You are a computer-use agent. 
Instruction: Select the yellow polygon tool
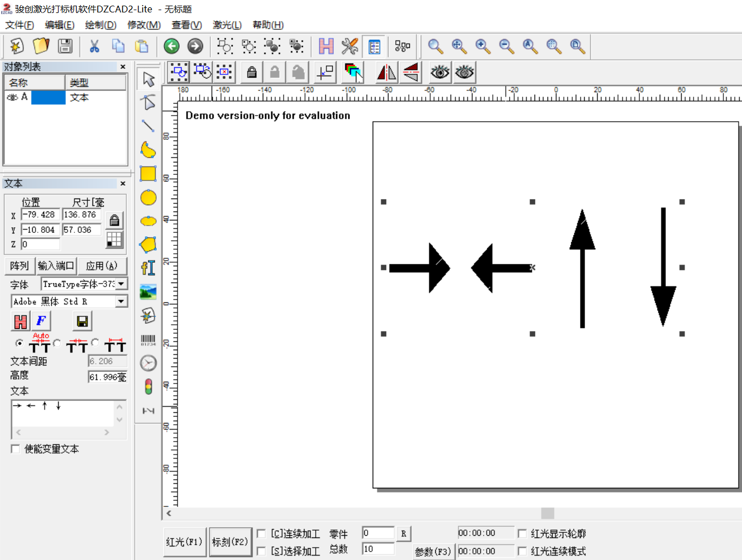click(x=148, y=244)
